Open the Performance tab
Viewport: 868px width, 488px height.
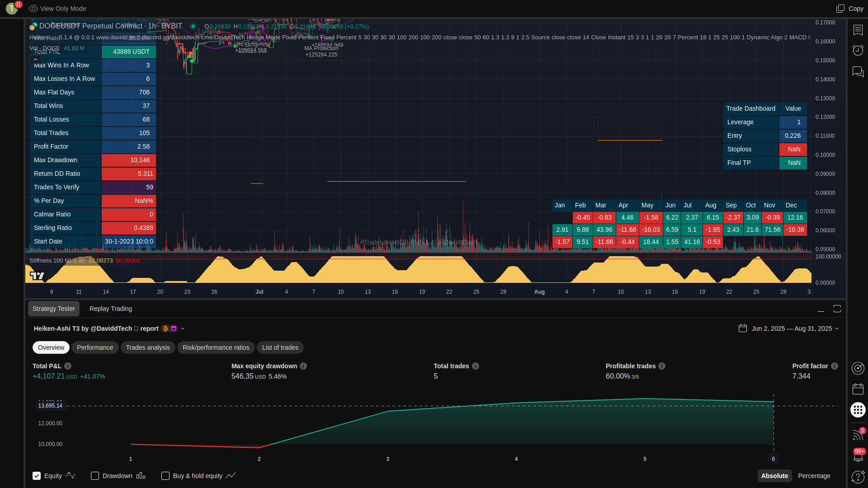tap(95, 347)
